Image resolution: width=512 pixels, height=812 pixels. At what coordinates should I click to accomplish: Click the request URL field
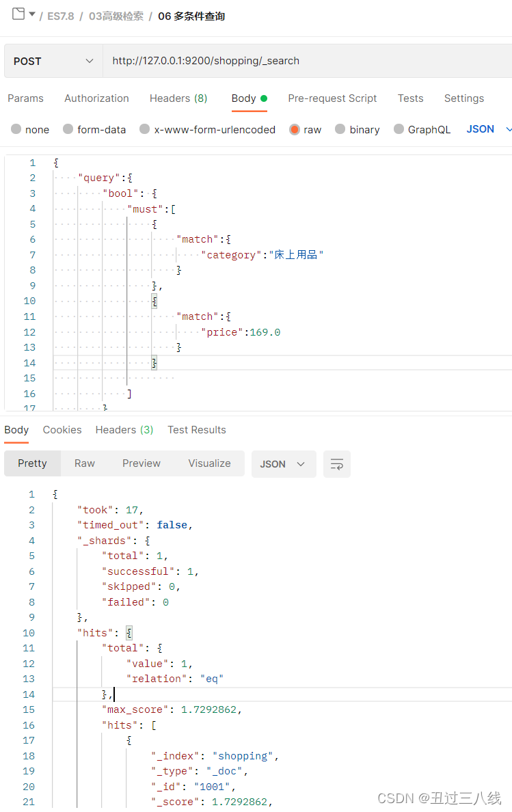pyautogui.click(x=308, y=61)
